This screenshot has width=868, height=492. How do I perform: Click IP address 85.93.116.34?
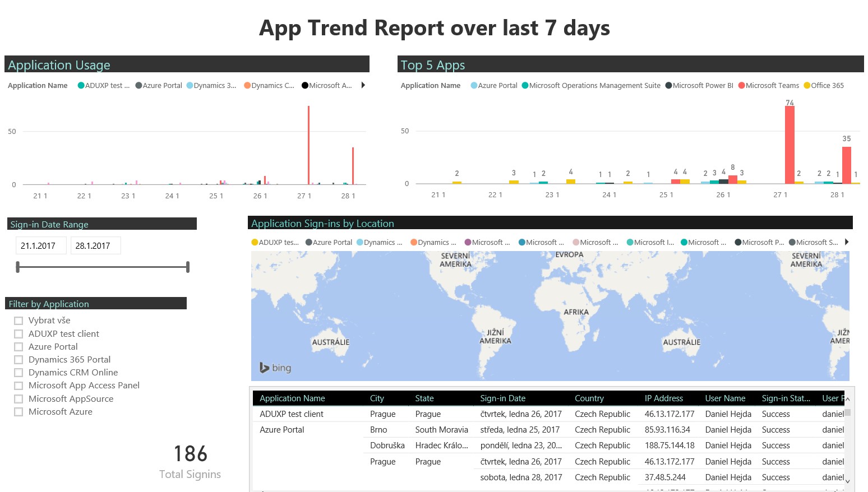coord(667,430)
